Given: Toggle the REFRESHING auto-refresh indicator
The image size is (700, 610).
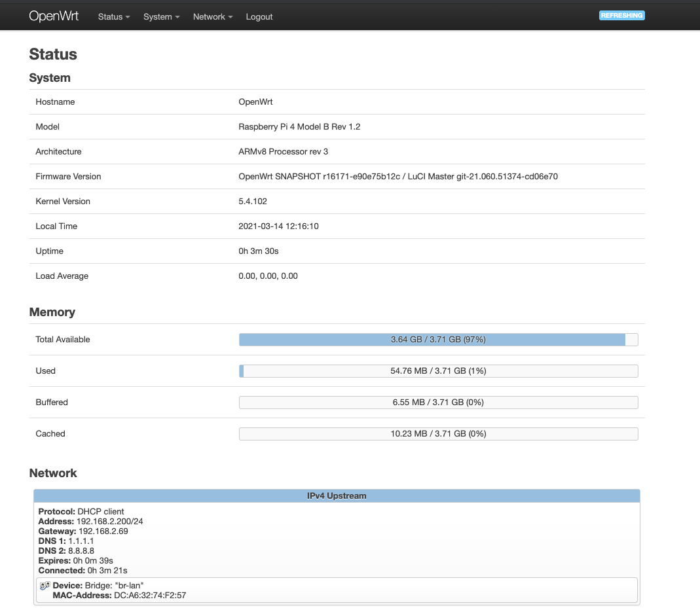Looking at the screenshot, I should pyautogui.click(x=621, y=14).
